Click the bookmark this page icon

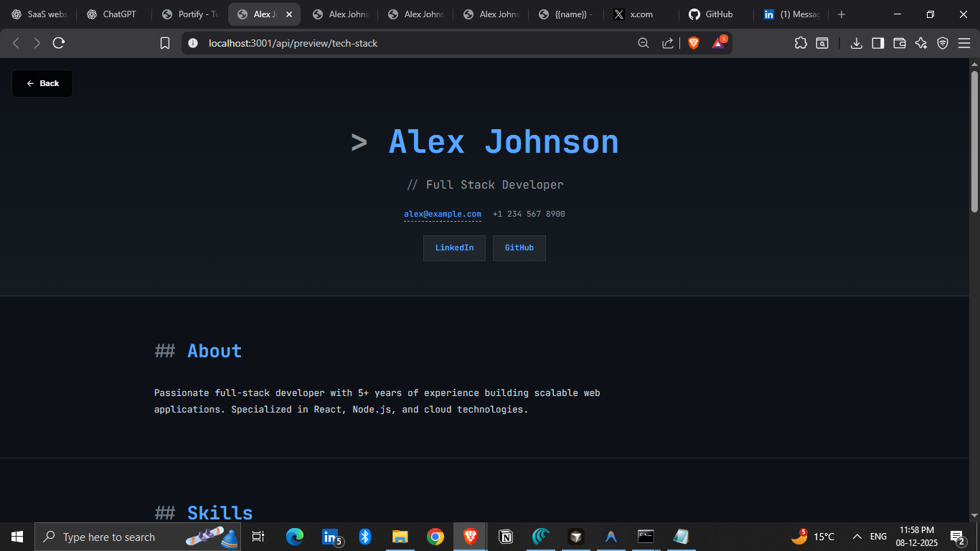tap(165, 43)
